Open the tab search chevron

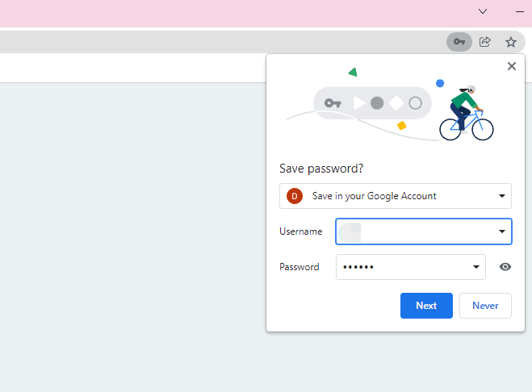pos(483,11)
